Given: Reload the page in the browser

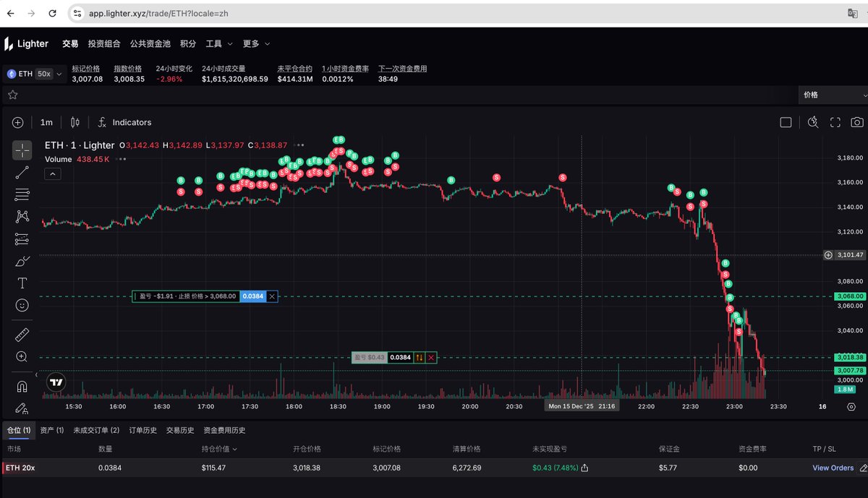Looking at the screenshot, I should 54,14.
